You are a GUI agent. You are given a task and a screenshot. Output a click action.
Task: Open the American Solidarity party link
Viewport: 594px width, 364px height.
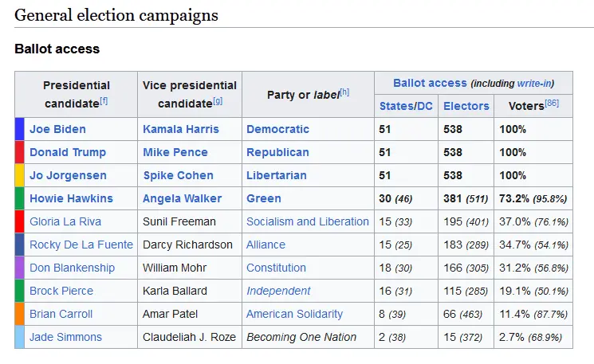[x=294, y=314]
